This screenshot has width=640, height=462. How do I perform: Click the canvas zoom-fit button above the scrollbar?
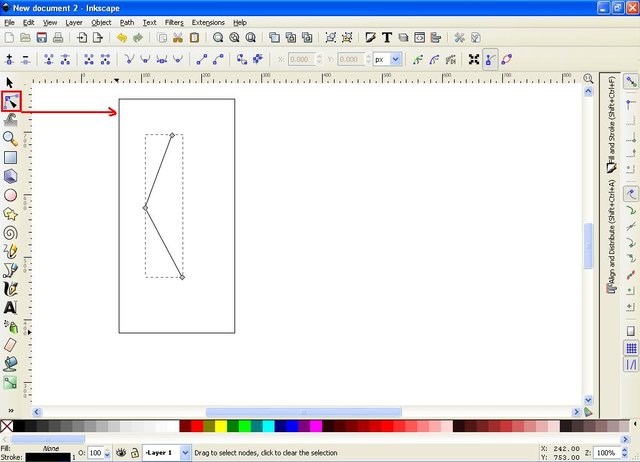[x=588, y=78]
